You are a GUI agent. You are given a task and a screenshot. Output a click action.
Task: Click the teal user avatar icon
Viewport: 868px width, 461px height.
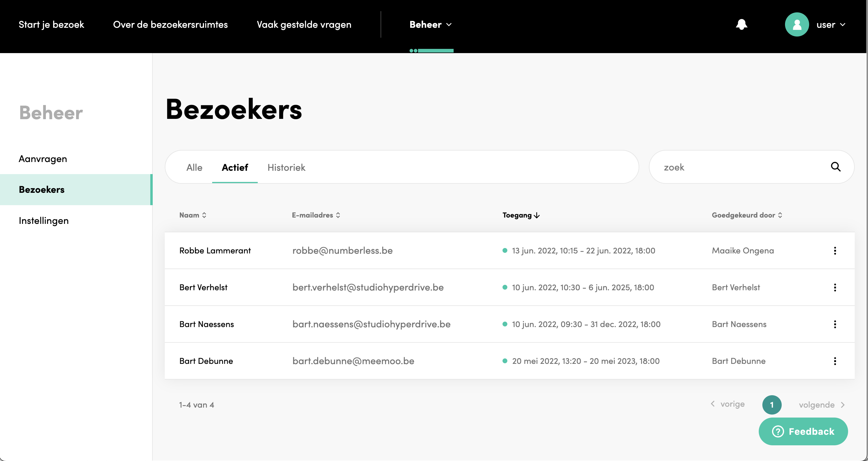pos(797,24)
